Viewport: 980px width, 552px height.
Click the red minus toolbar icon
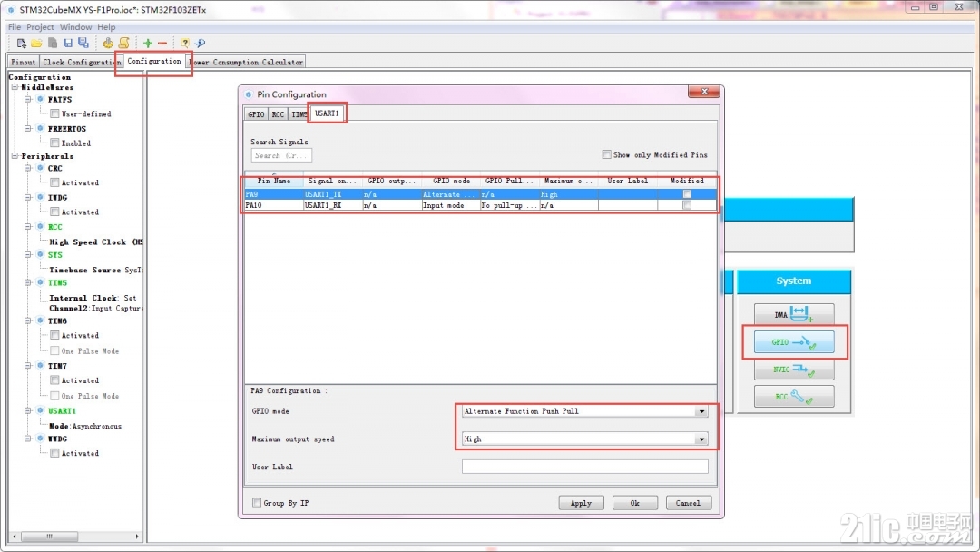[162, 44]
